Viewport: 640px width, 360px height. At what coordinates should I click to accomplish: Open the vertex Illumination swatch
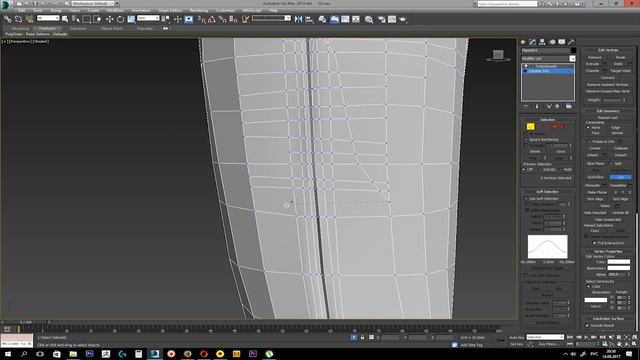click(619, 268)
